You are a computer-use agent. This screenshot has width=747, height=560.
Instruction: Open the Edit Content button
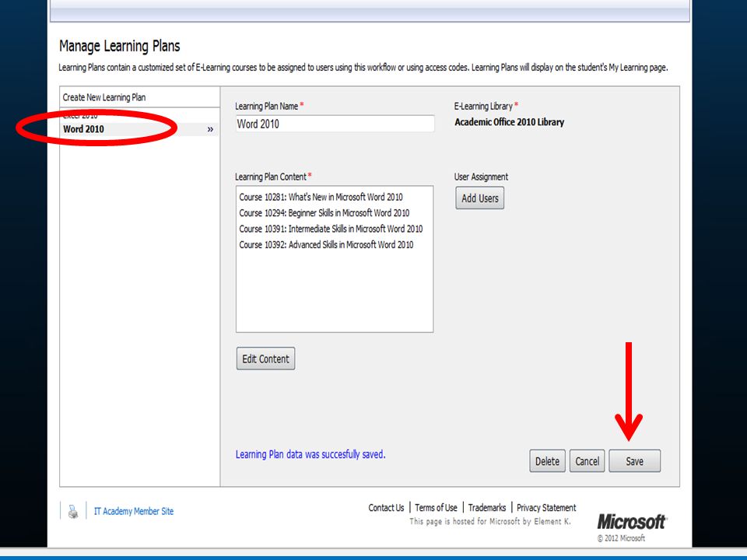[266, 359]
